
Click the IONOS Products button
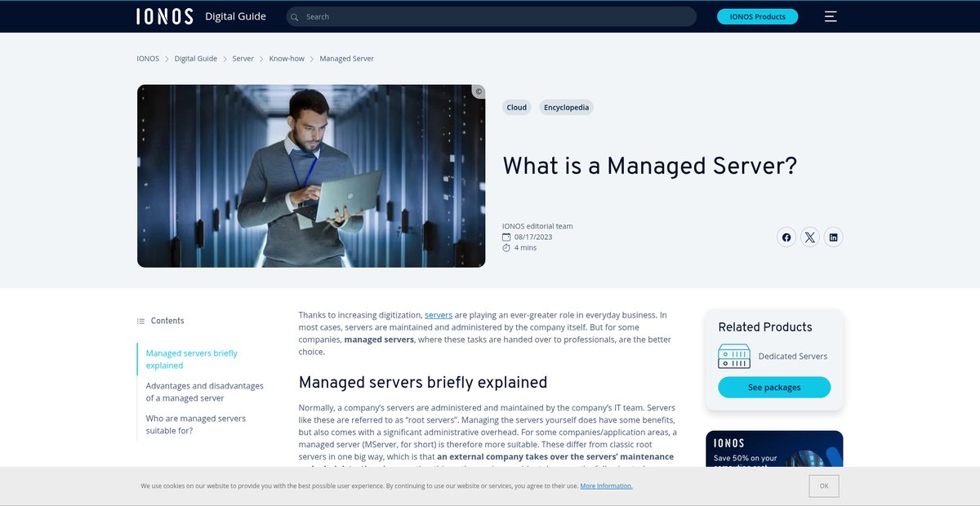pos(757,16)
